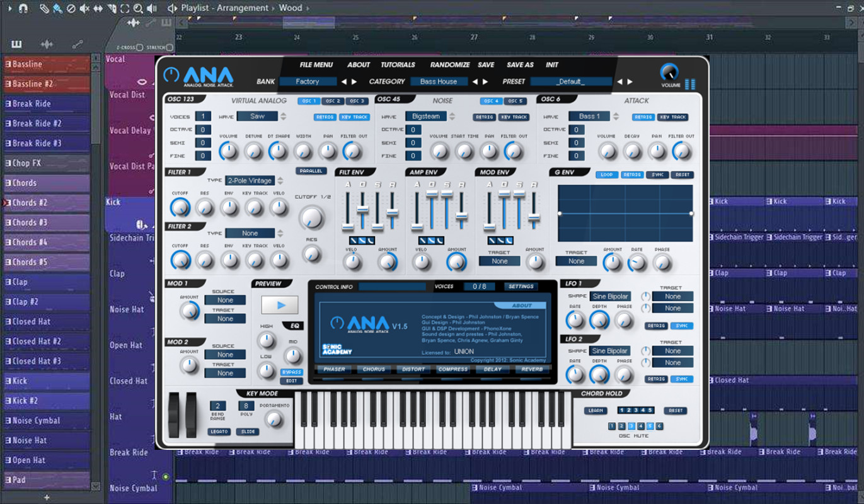This screenshot has height=504, width=864.
Task: Toggle EQ BYPASS
Action: (292, 372)
